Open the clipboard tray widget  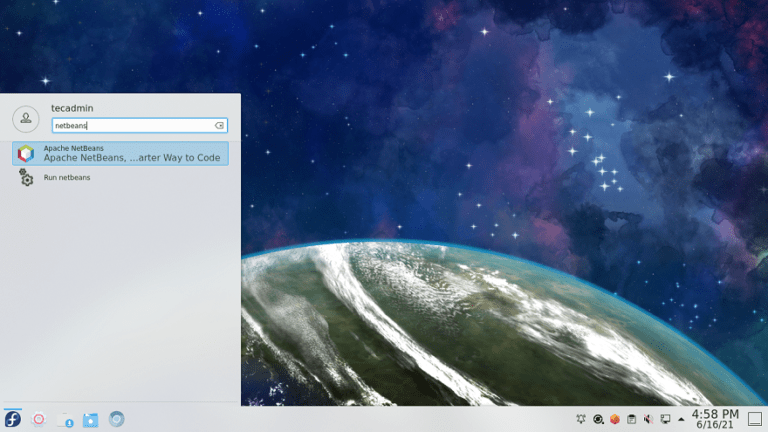[x=632, y=419]
